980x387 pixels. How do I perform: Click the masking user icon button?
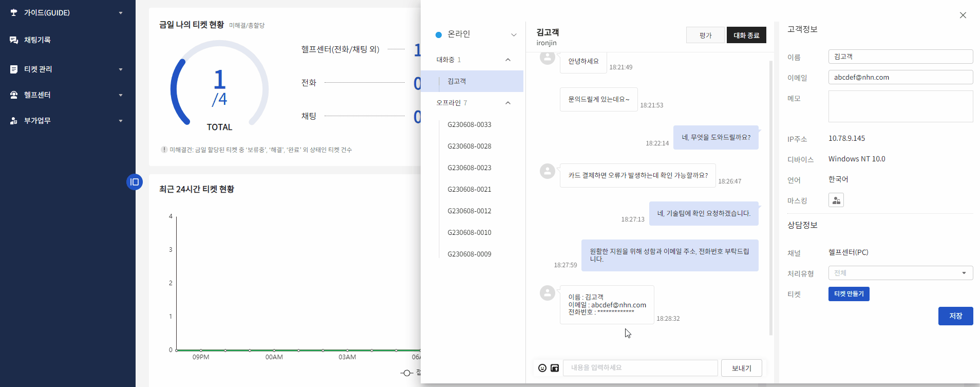pyautogui.click(x=836, y=200)
